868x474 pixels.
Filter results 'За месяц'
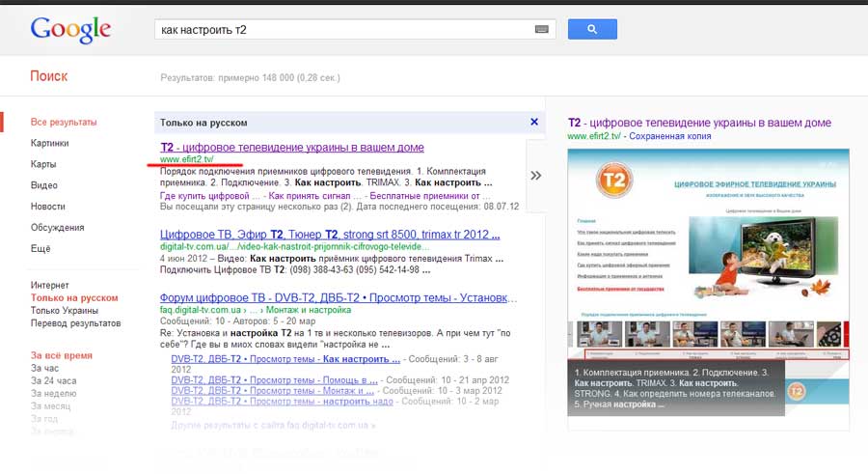(51, 406)
